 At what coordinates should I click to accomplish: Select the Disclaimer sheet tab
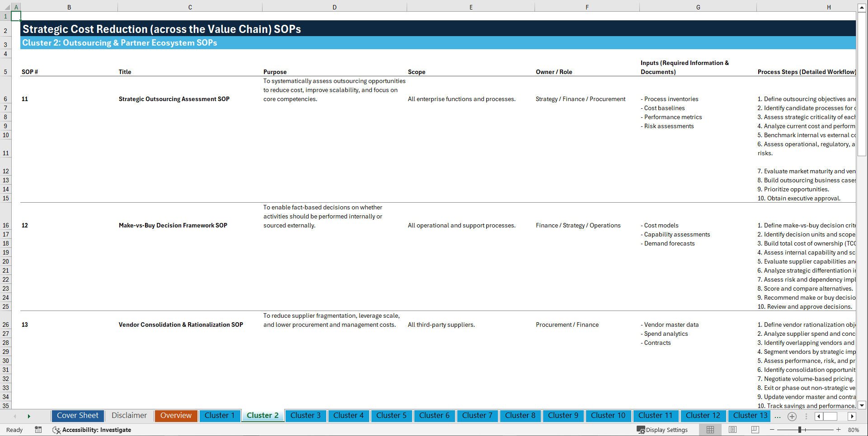129,416
